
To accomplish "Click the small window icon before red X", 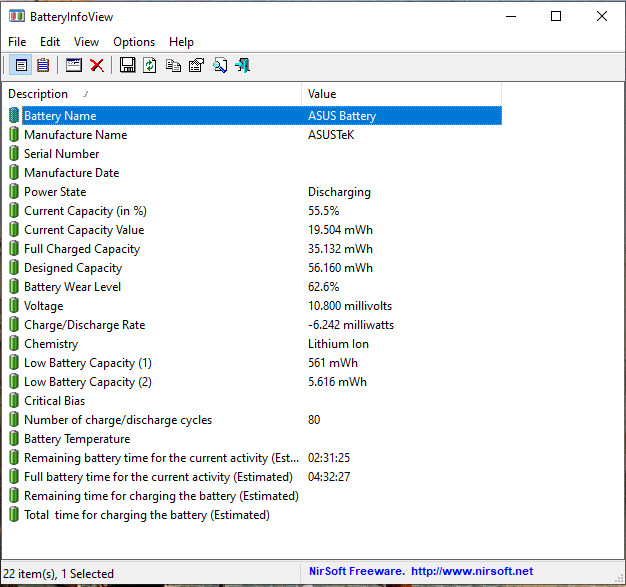I will click(74, 65).
